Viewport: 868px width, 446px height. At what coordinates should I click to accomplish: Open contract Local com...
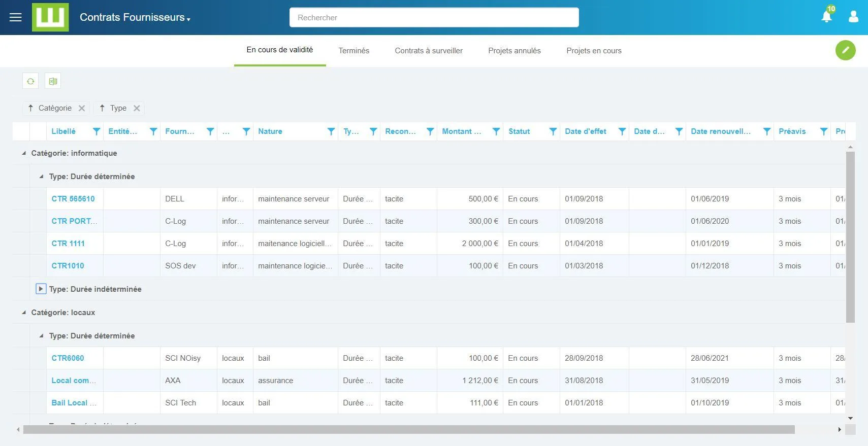click(74, 381)
